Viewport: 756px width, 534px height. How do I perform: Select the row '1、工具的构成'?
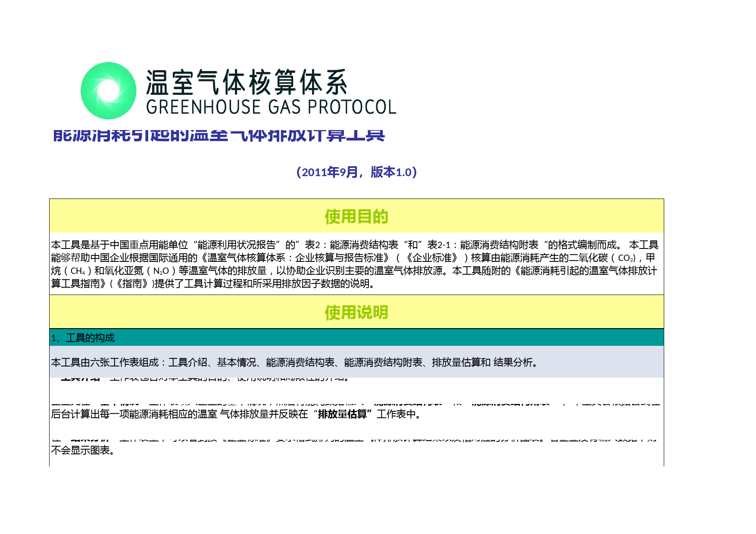point(356,338)
